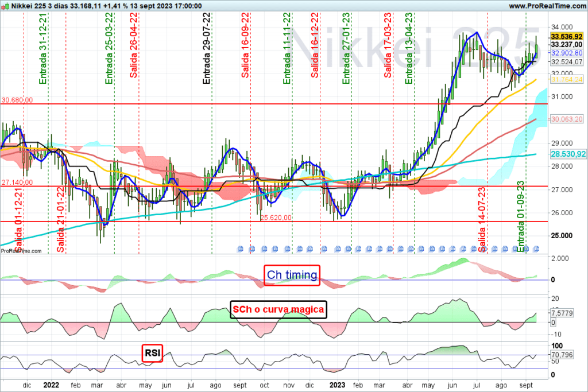Click the 33.237,00 price tag
588x392 pixels.
pyautogui.click(x=567, y=45)
